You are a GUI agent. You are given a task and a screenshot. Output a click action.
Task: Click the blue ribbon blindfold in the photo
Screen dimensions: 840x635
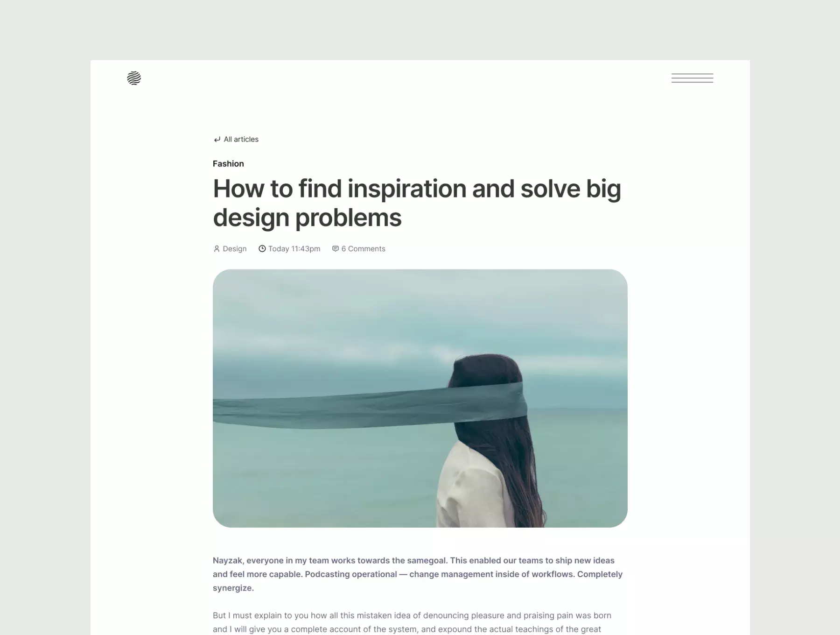pyautogui.click(x=369, y=405)
